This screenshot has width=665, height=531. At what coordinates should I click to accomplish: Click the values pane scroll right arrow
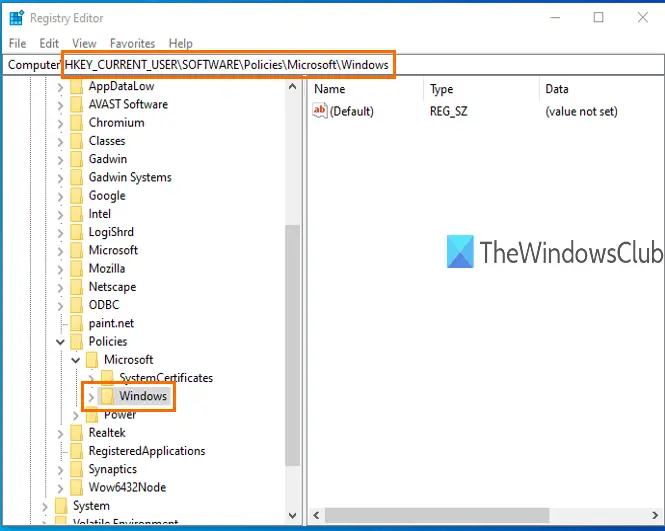coord(655,515)
